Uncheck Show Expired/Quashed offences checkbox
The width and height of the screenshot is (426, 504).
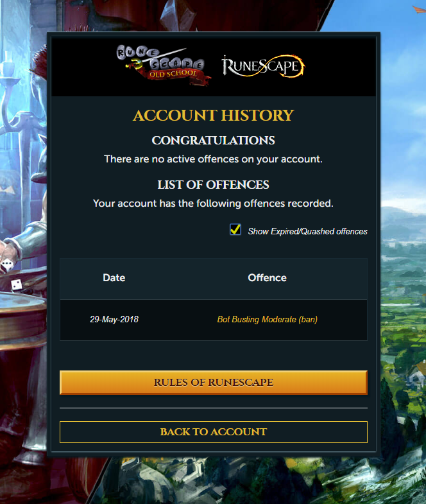point(235,230)
